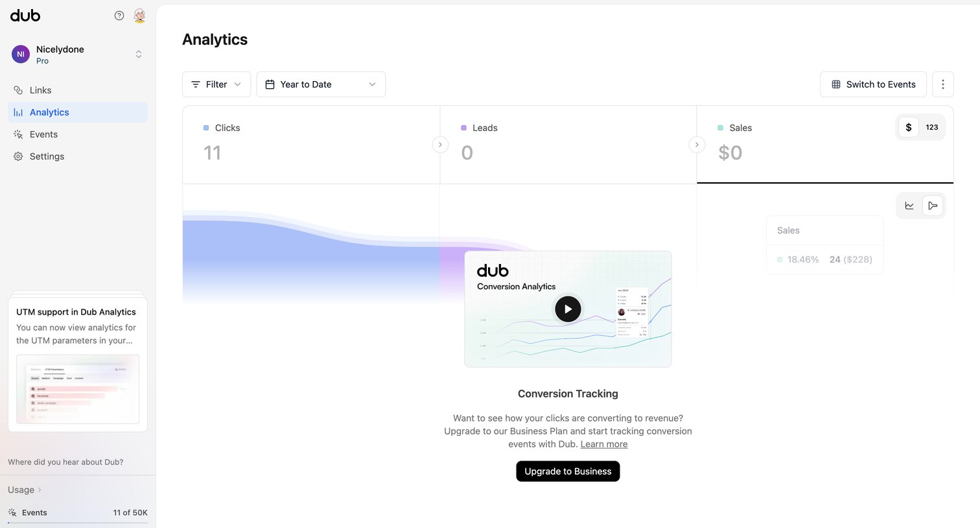Screen dimensions: 980x528
Task: Click the green Sales color square
Action: [x=720, y=128]
